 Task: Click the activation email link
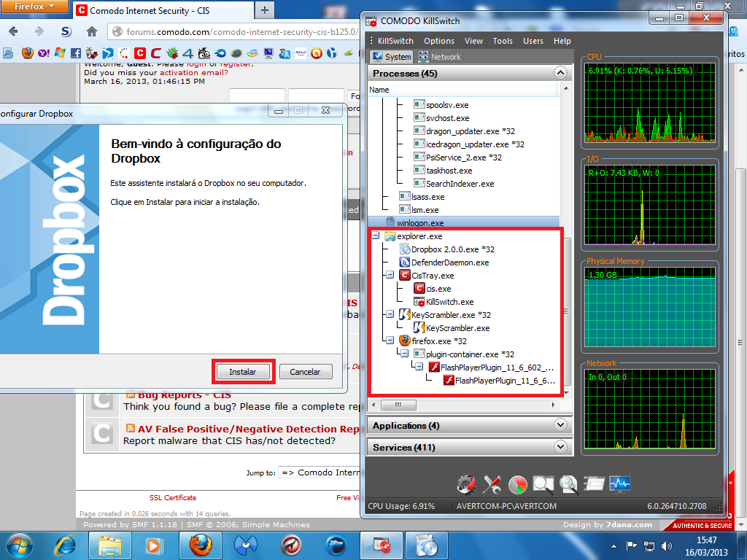[194, 72]
